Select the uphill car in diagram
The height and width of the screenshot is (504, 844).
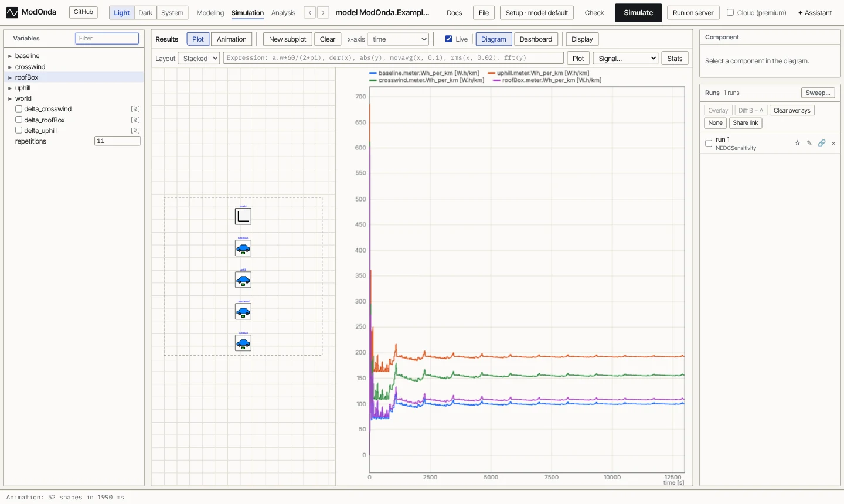click(243, 280)
